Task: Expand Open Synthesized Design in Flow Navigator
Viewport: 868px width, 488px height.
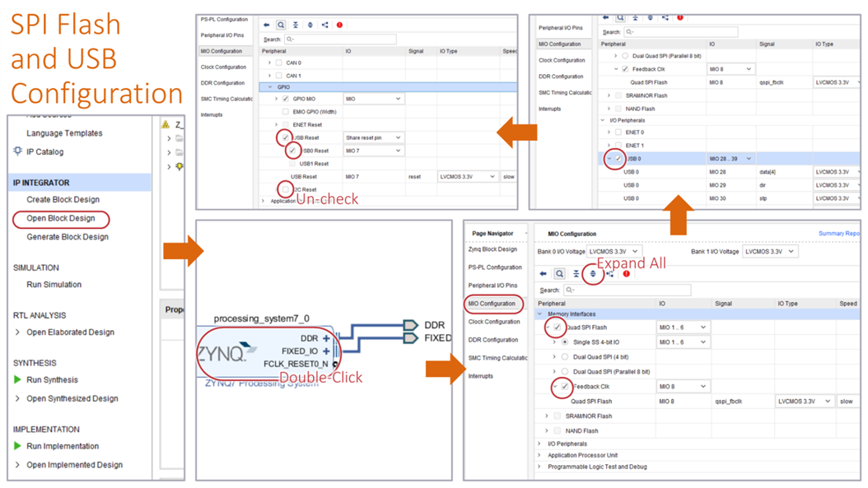Action: point(17,399)
